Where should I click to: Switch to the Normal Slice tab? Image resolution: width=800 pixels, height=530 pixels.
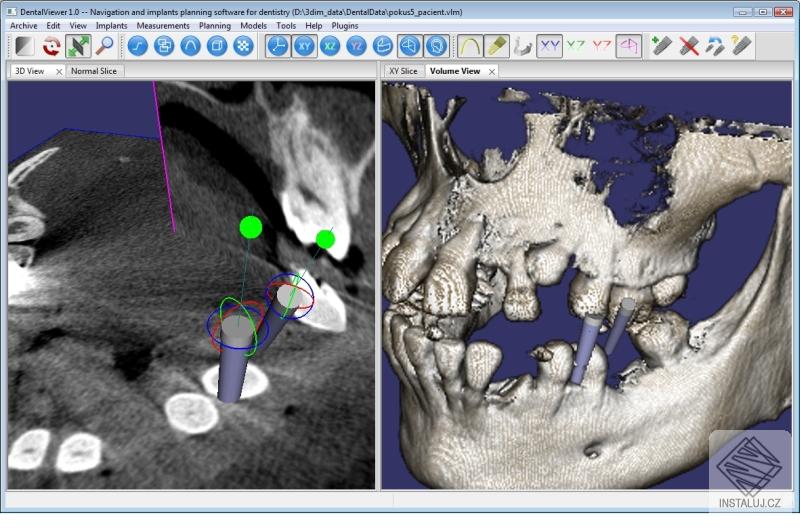[x=94, y=71]
